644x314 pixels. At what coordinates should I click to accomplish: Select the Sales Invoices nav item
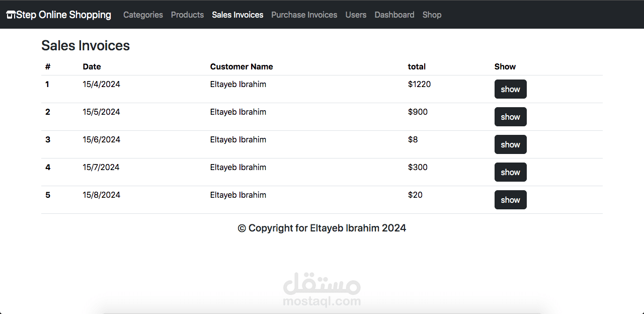(x=237, y=15)
